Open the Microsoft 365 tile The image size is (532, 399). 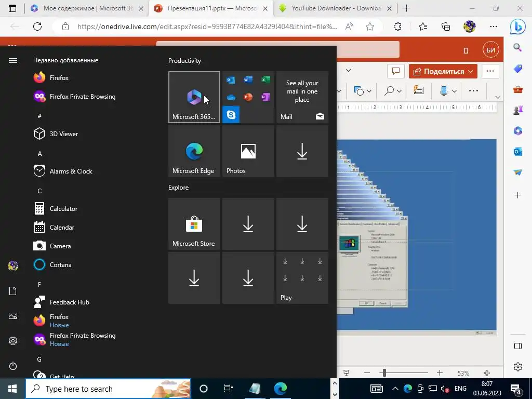(194, 97)
